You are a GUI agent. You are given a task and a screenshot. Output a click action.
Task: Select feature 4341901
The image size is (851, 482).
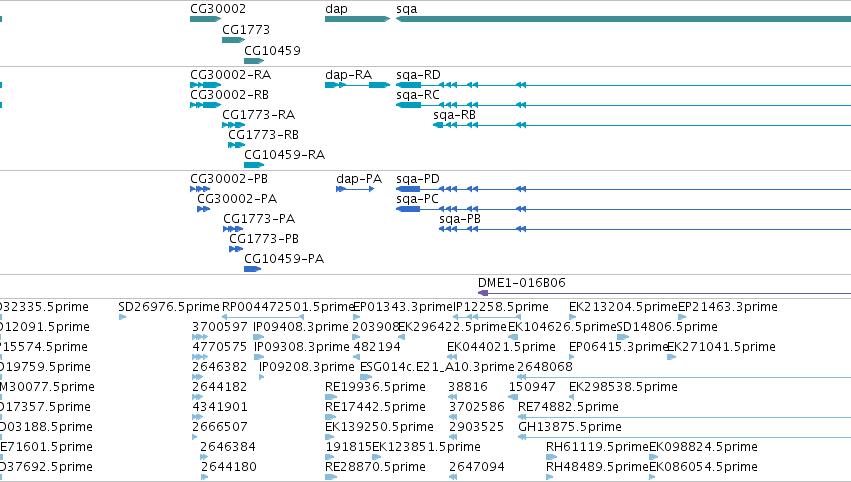(x=220, y=407)
